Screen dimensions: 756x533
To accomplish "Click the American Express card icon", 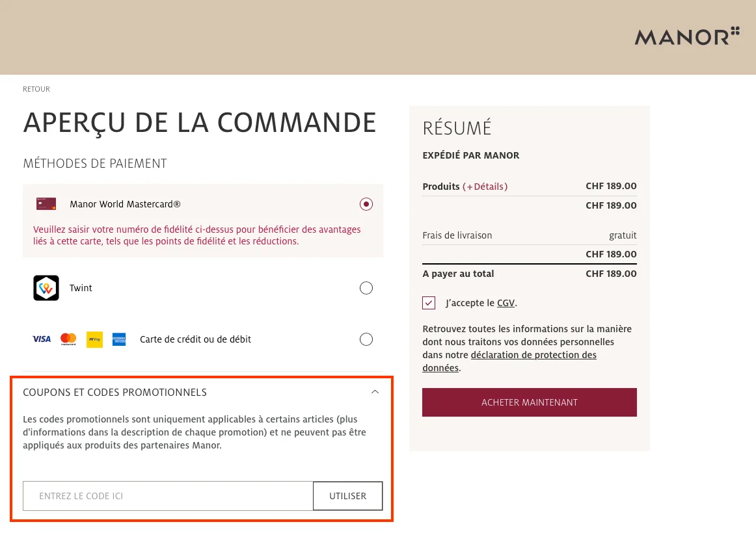I will pos(118,339).
